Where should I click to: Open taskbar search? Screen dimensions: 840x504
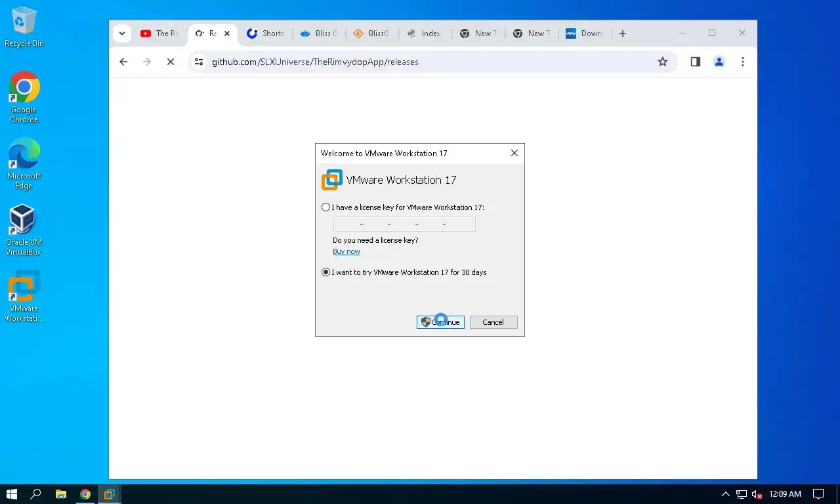click(x=36, y=494)
